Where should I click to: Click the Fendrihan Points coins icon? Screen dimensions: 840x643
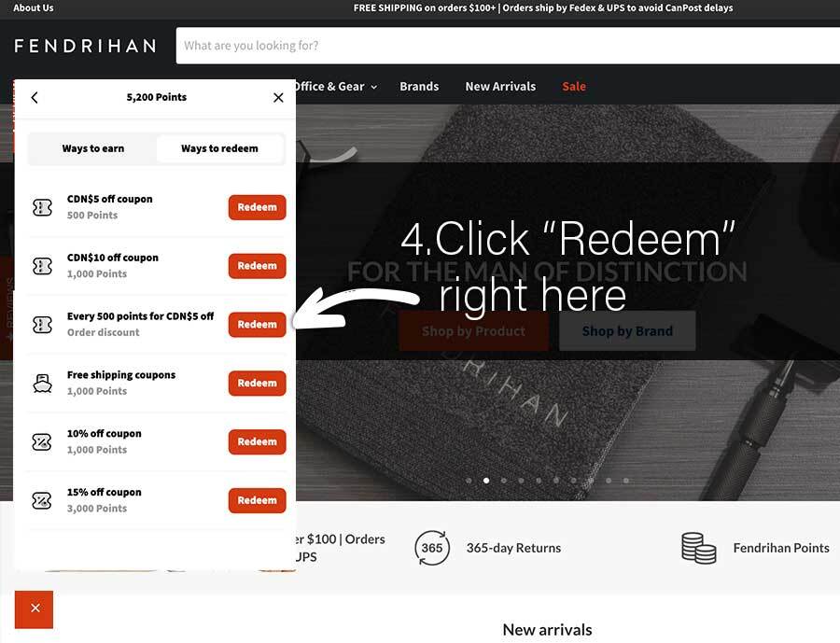click(698, 548)
